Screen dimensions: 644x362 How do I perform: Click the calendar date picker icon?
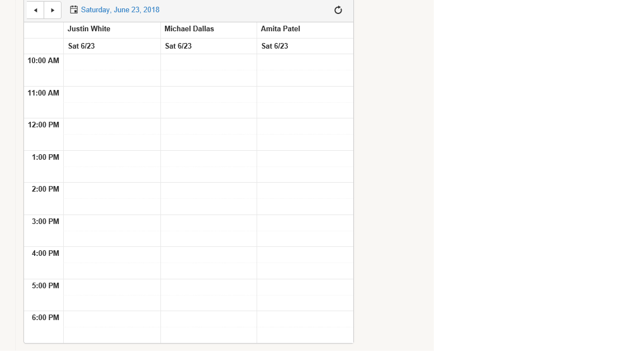pos(74,10)
